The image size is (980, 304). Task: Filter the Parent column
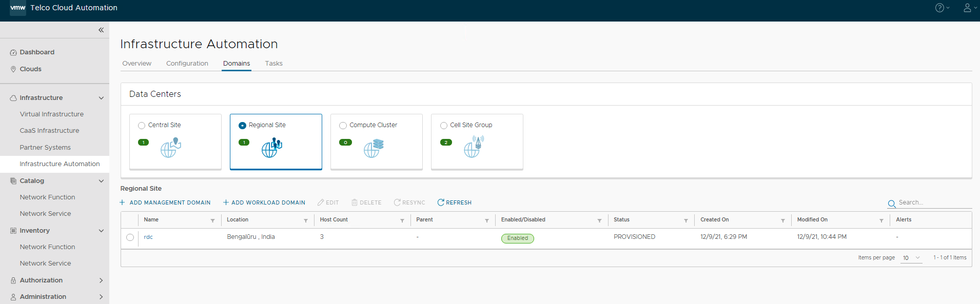(x=487, y=220)
